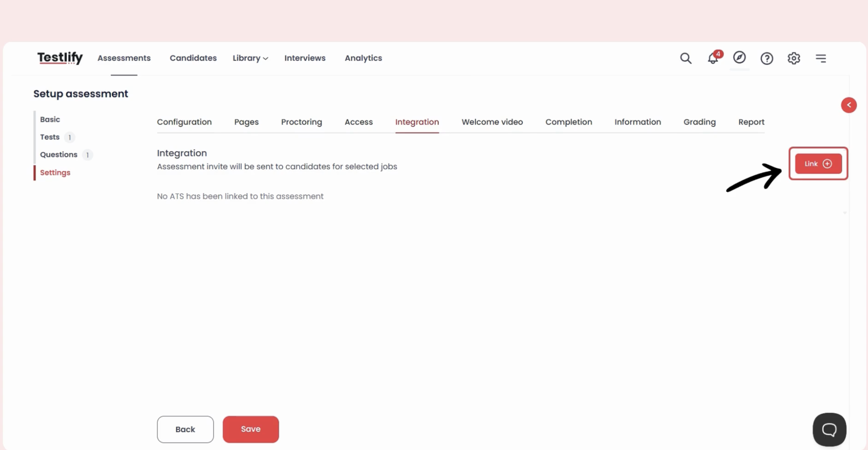Open the hamburger menu icon
868x450 pixels.
tap(821, 58)
